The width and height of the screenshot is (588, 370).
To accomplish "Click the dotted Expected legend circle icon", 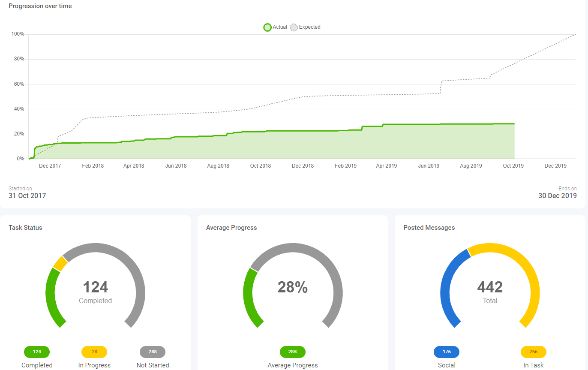I will tap(294, 27).
